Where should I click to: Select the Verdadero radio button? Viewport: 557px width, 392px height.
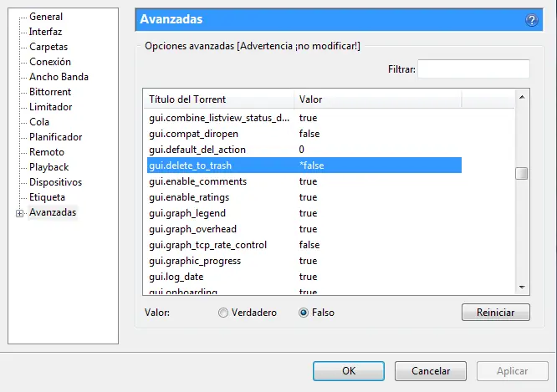(223, 313)
